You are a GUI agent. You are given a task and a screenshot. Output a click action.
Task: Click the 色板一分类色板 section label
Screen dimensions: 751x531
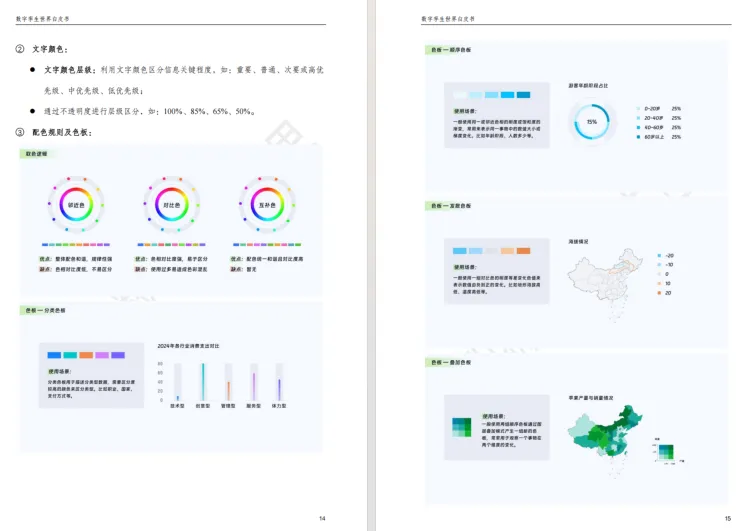[x=45, y=310]
